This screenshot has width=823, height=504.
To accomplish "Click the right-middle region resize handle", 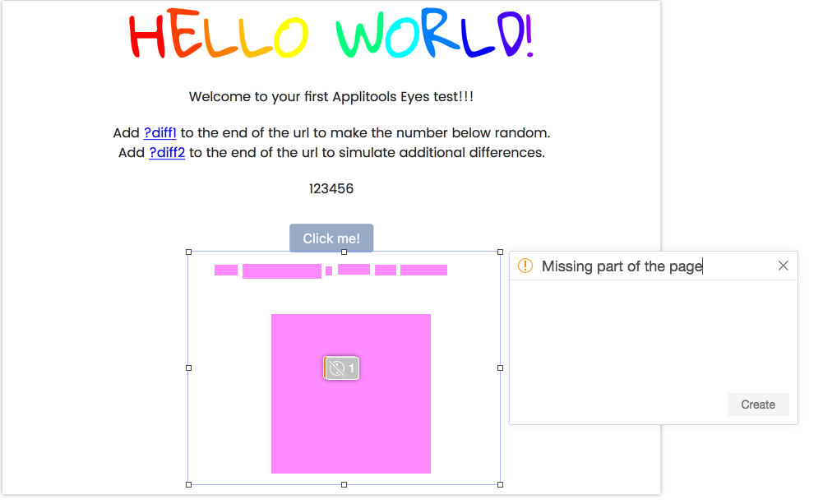I will point(500,368).
